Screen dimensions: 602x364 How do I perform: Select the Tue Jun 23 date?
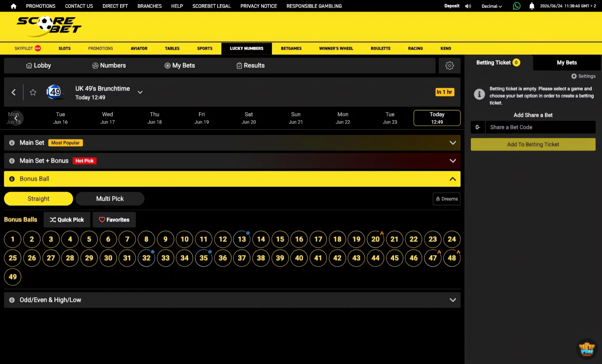click(390, 118)
